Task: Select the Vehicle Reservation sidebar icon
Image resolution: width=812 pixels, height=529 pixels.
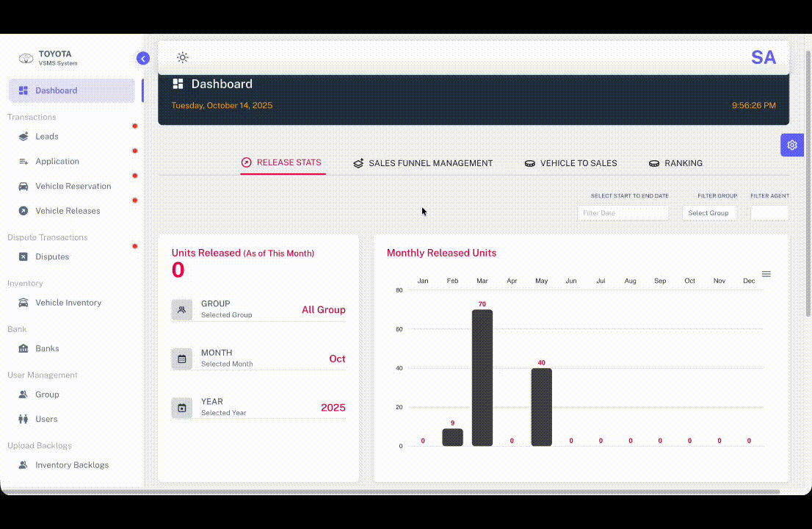Action: (x=24, y=186)
